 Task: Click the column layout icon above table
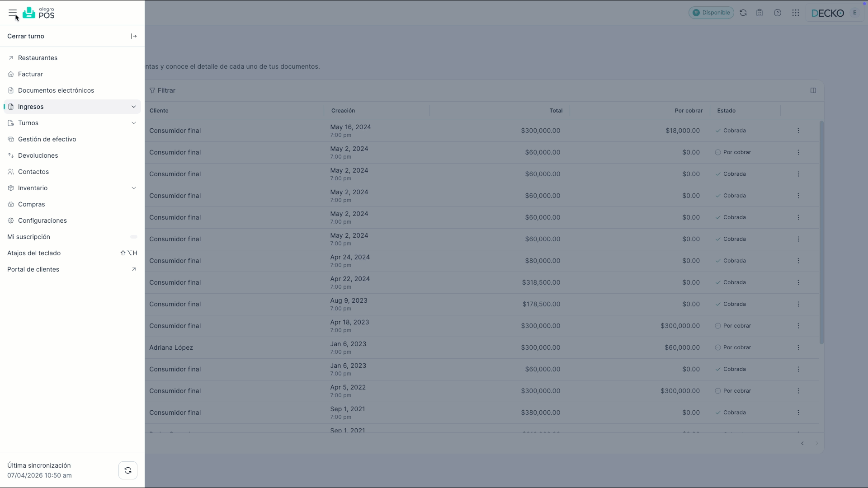click(813, 90)
